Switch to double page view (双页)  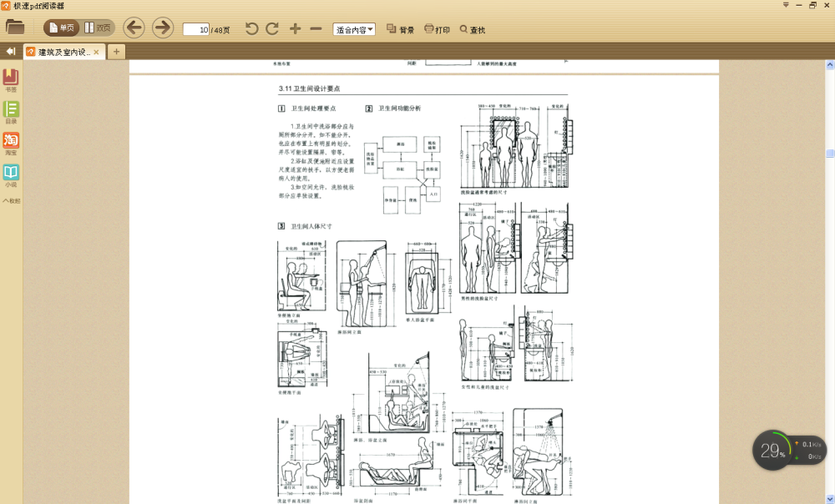(x=98, y=28)
